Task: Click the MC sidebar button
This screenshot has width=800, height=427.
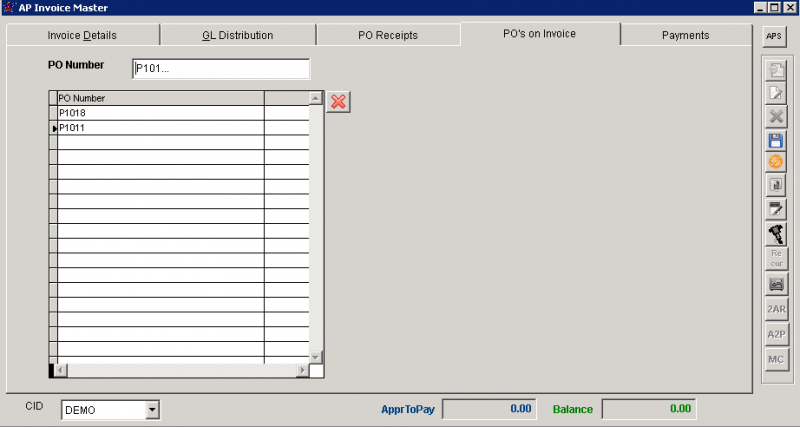Action: [x=775, y=358]
